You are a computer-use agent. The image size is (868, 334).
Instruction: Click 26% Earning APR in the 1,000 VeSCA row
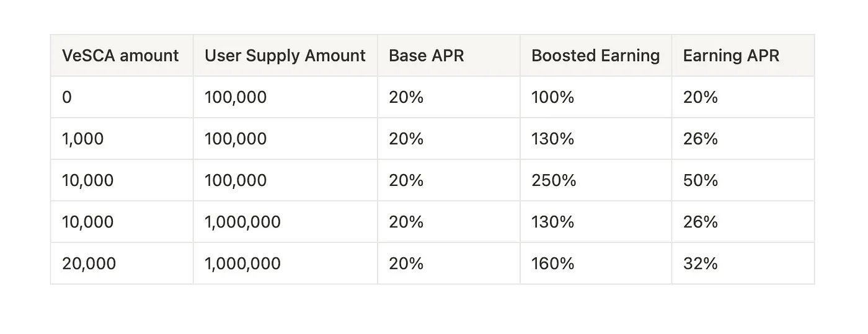(701, 139)
